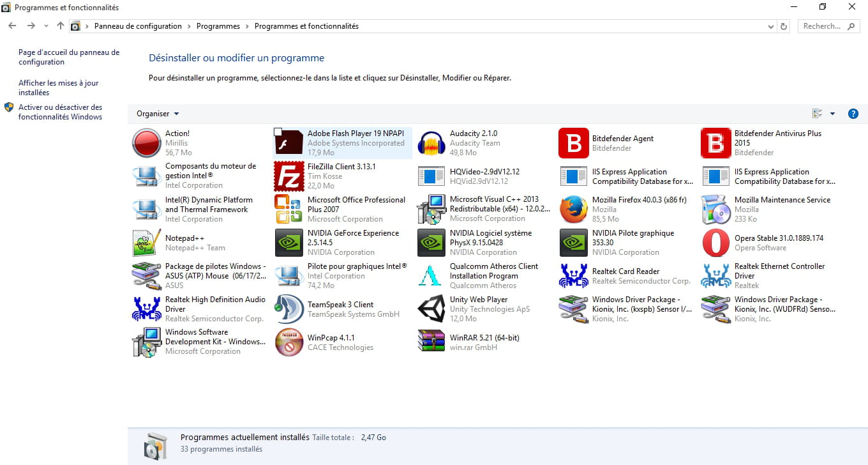Click the WinRAR books icon
This screenshot has width=868, height=465.
point(431,342)
